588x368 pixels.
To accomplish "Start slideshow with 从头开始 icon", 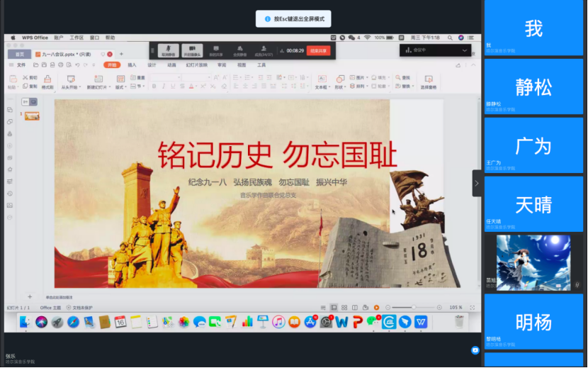I will (x=70, y=79).
